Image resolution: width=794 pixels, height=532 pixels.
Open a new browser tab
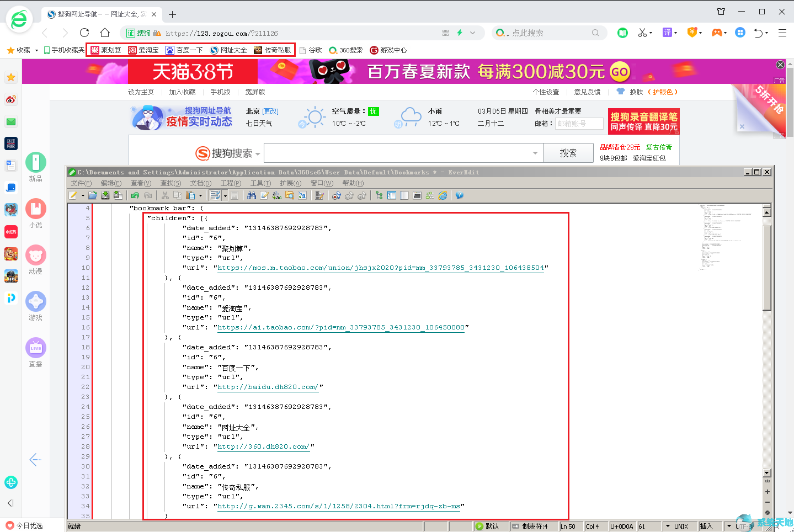[x=172, y=14]
